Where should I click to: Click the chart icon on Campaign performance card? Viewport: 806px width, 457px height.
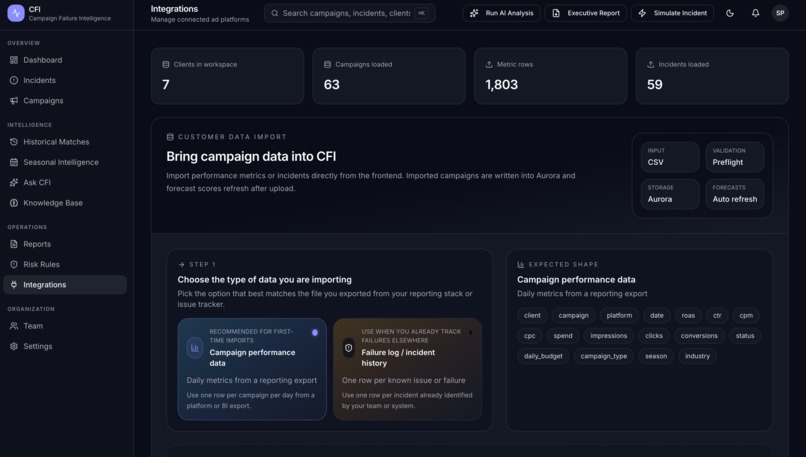tap(195, 348)
